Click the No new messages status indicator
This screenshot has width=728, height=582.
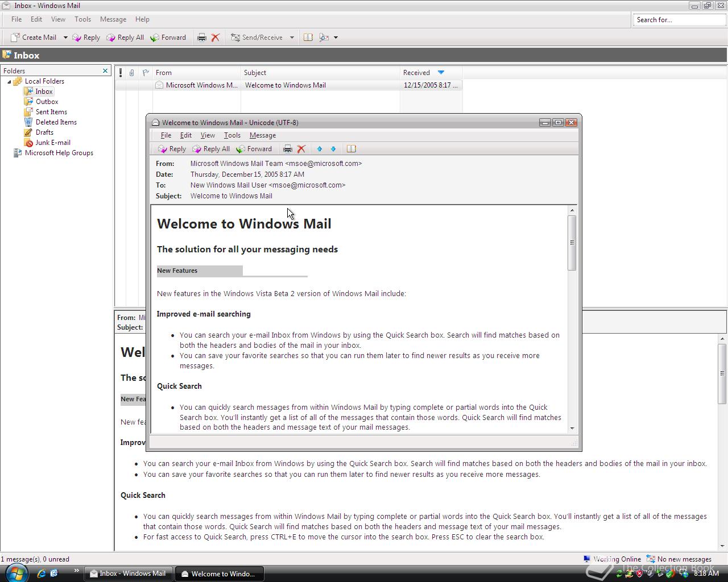(679, 559)
